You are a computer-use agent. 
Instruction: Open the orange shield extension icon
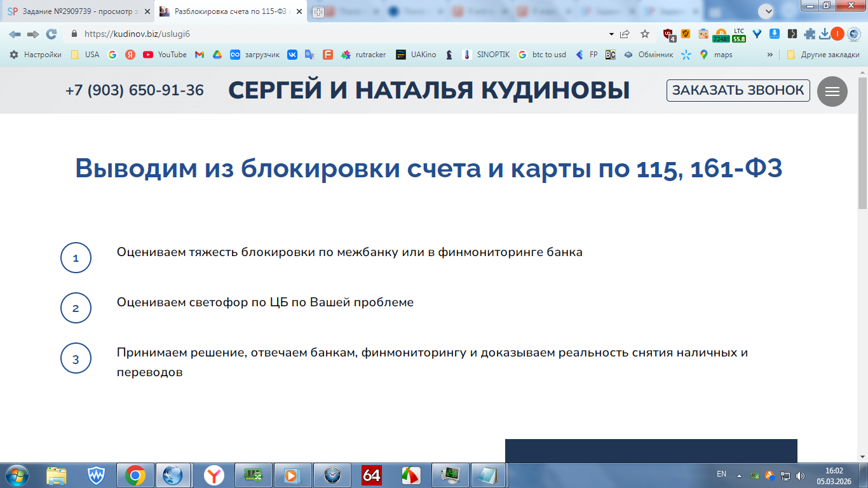pos(686,34)
